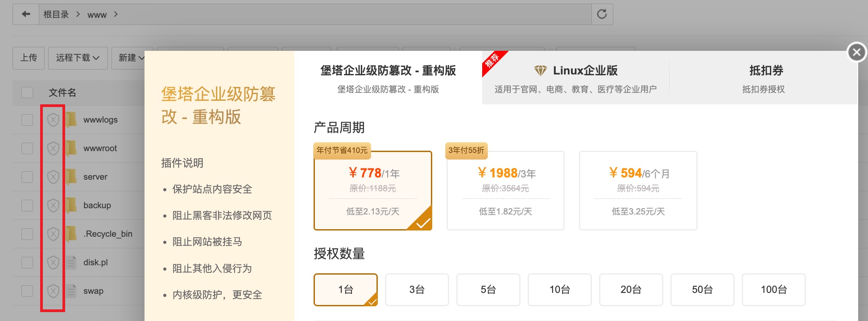Select the ¥778/1年 plan
868x321 pixels.
373,190
